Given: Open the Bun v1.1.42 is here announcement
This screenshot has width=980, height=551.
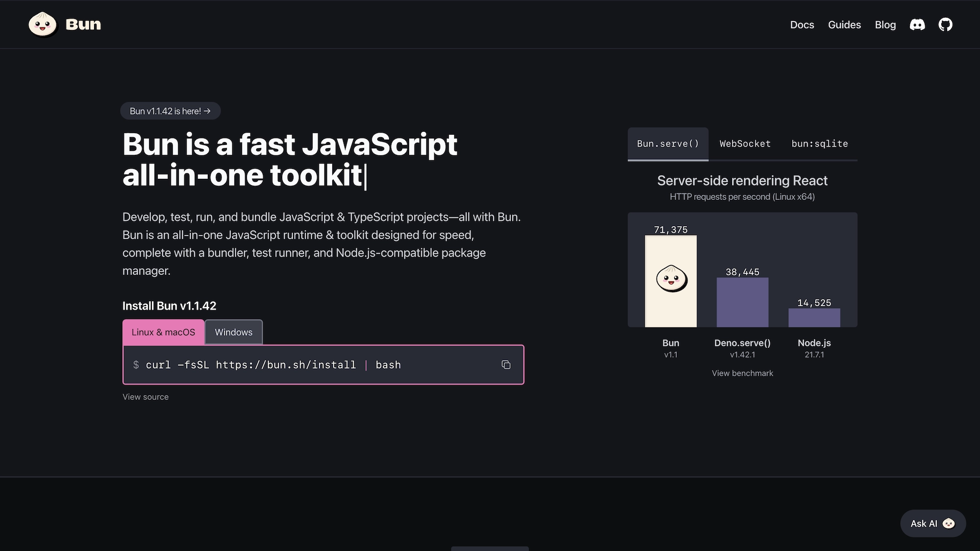Looking at the screenshot, I should pos(171,111).
